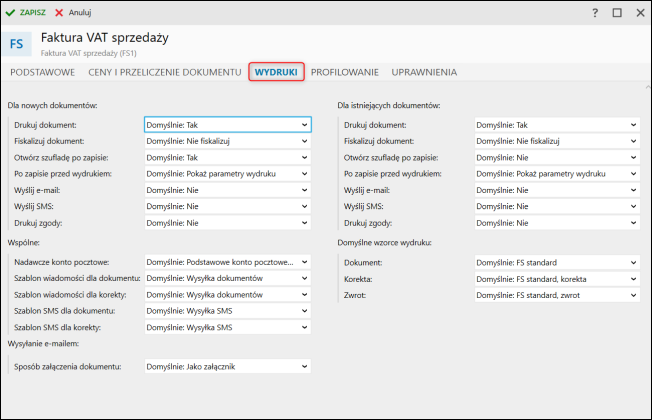Viewport: 652px width, 420px height.
Task: Go to the UPRAWNIENIA tab
Action: tap(424, 72)
